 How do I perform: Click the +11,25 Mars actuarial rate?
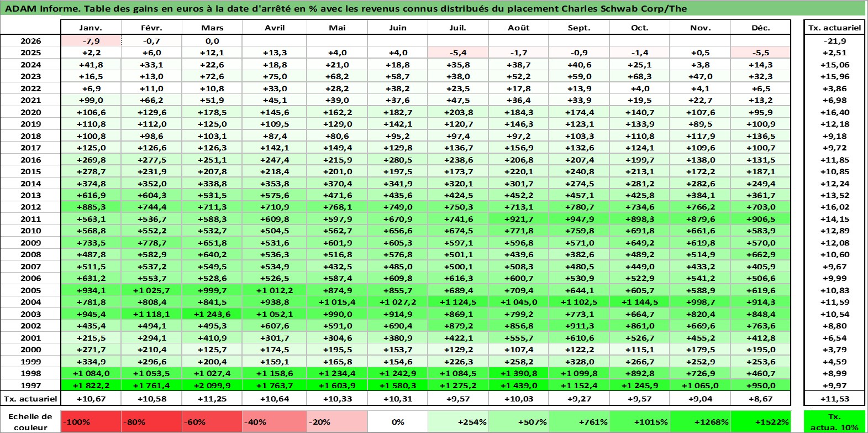pyautogui.click(x=212, y=399)
